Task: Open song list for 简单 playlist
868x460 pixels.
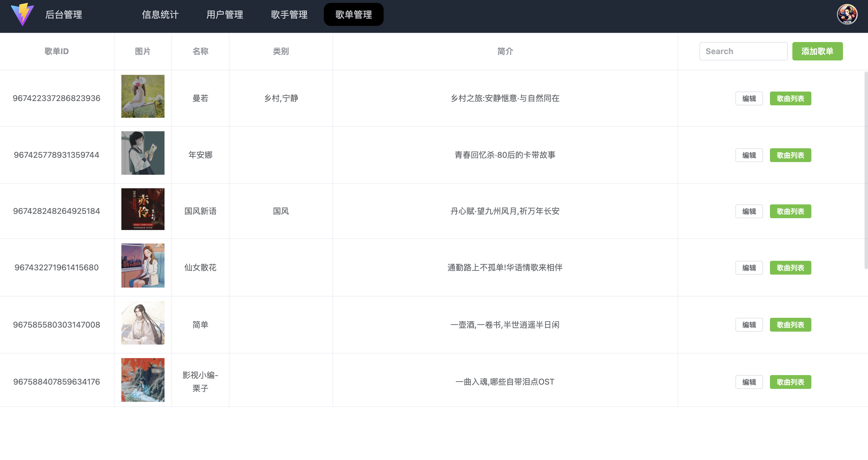Action: [x=791, y=325]
